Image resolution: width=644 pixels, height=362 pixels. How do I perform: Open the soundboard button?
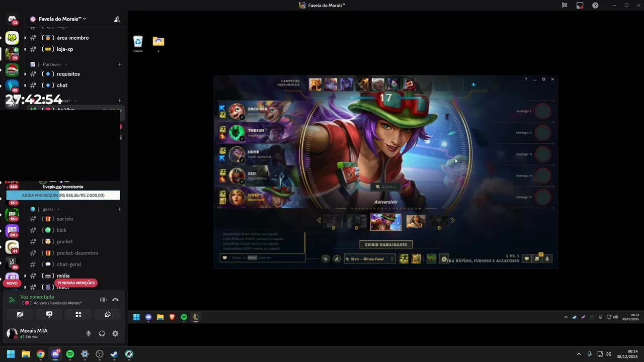click(108, 314)
